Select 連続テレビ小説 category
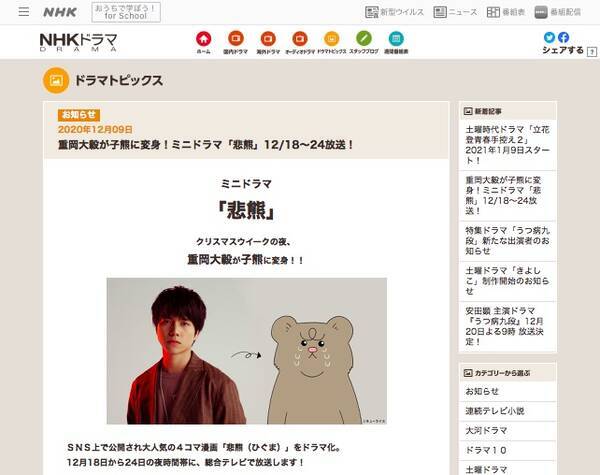 click(507, 411)
